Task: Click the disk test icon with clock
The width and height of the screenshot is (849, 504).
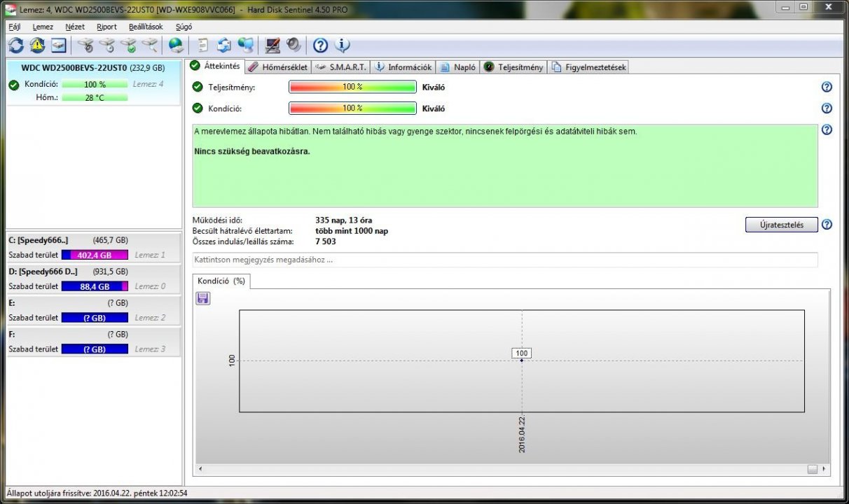Action: [x=107, y=45]
